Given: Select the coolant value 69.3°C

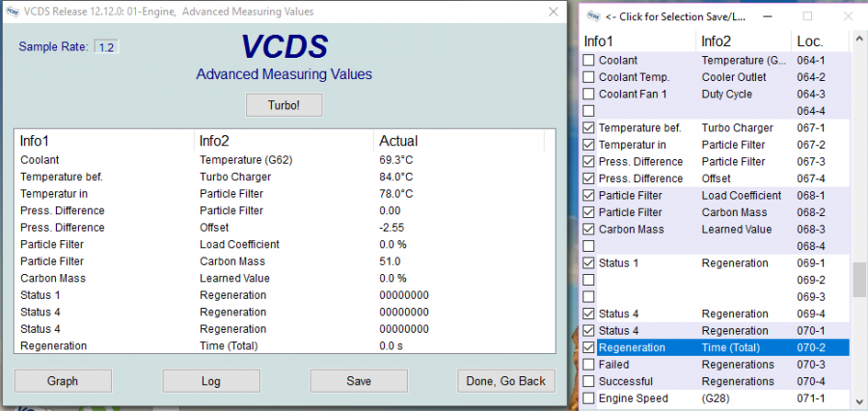Looking at the screenshot, I should 396,160.
